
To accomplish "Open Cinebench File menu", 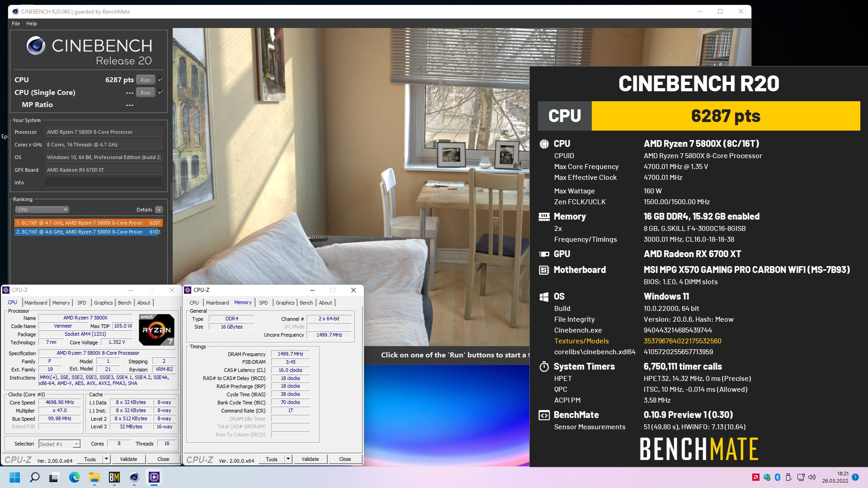I will 16,23.
